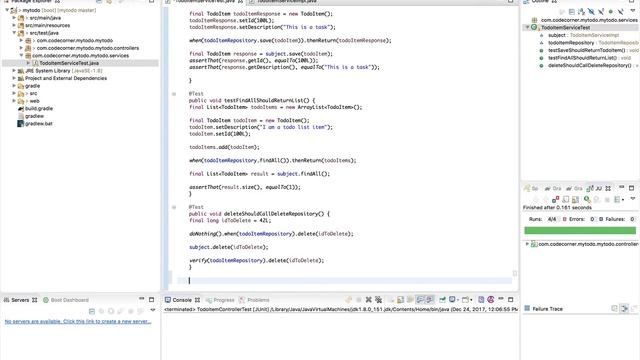
Task: Select build.gradle file
Action: point(39,109)
